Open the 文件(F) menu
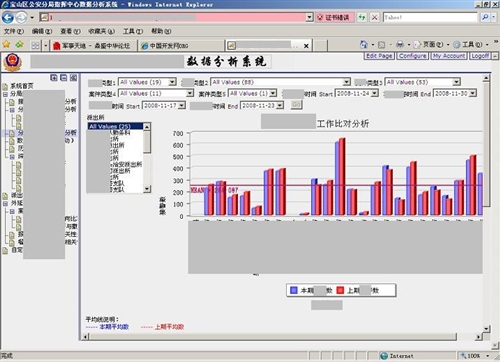 pos(14,31)
